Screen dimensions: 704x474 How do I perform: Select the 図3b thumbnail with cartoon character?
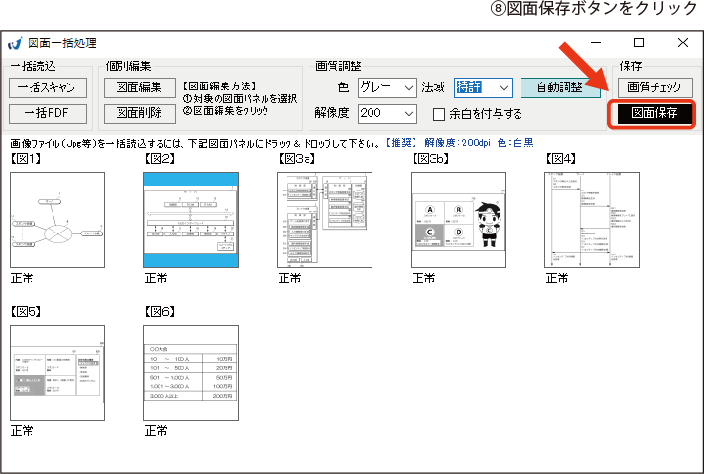point(458,219)
